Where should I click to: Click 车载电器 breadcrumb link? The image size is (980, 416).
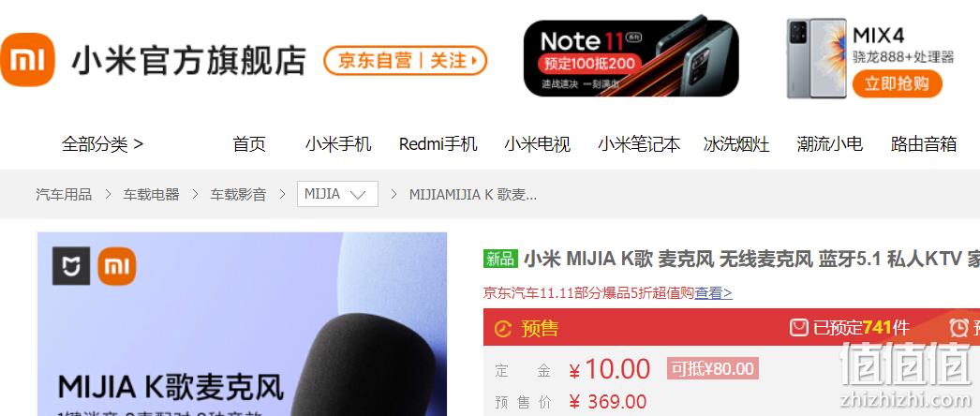click(151, 194)
